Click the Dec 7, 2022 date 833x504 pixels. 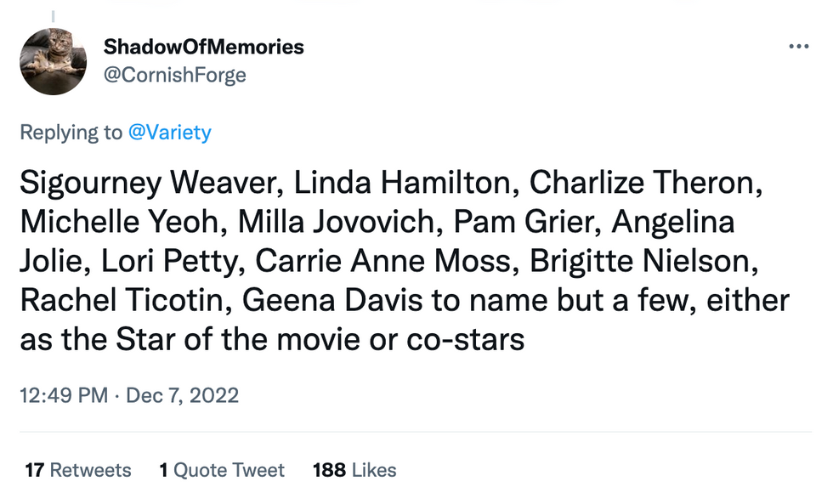coord(182,395)
